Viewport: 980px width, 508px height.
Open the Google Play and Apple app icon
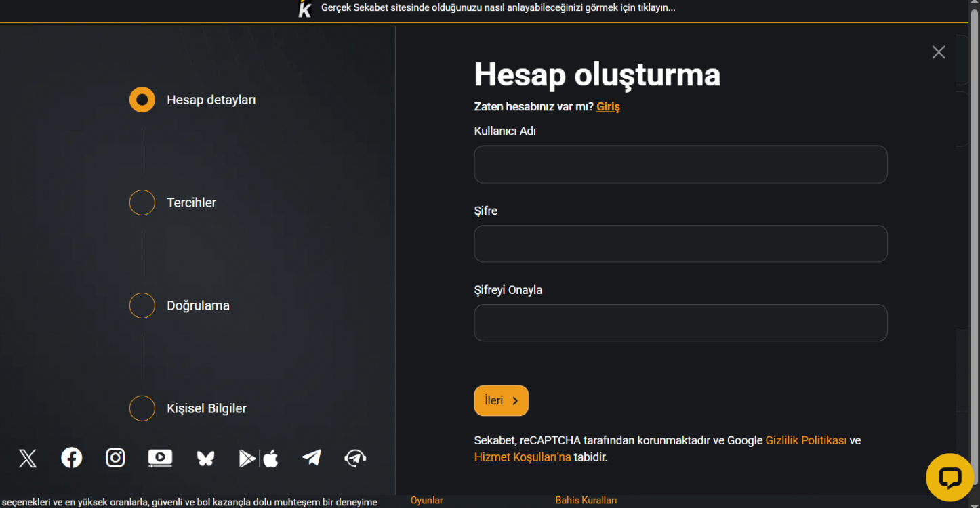[x=259, y=459]
